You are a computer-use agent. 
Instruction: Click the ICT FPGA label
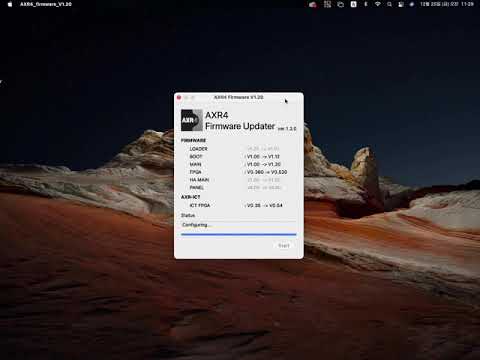[200, 205]
